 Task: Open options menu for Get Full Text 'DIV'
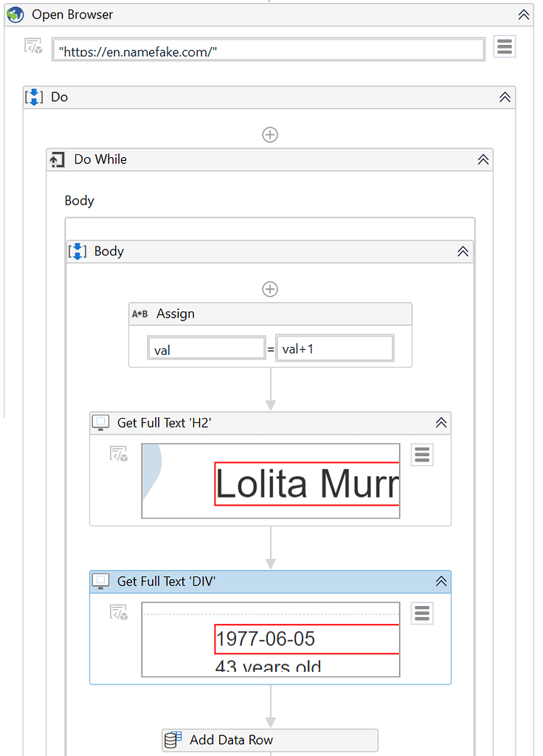[x=422, y=614]
